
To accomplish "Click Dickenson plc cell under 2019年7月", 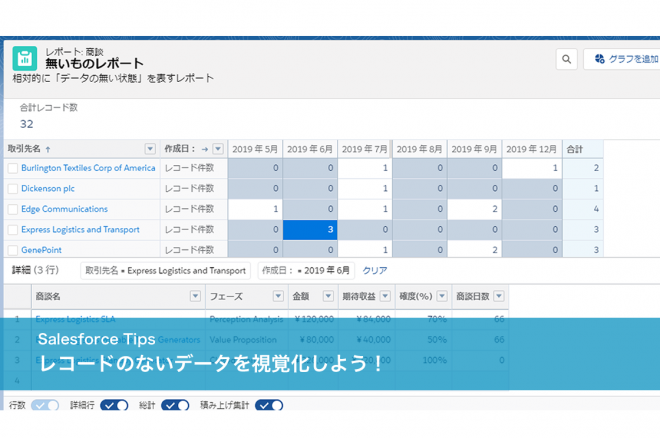I will click(x=365, y=188).
